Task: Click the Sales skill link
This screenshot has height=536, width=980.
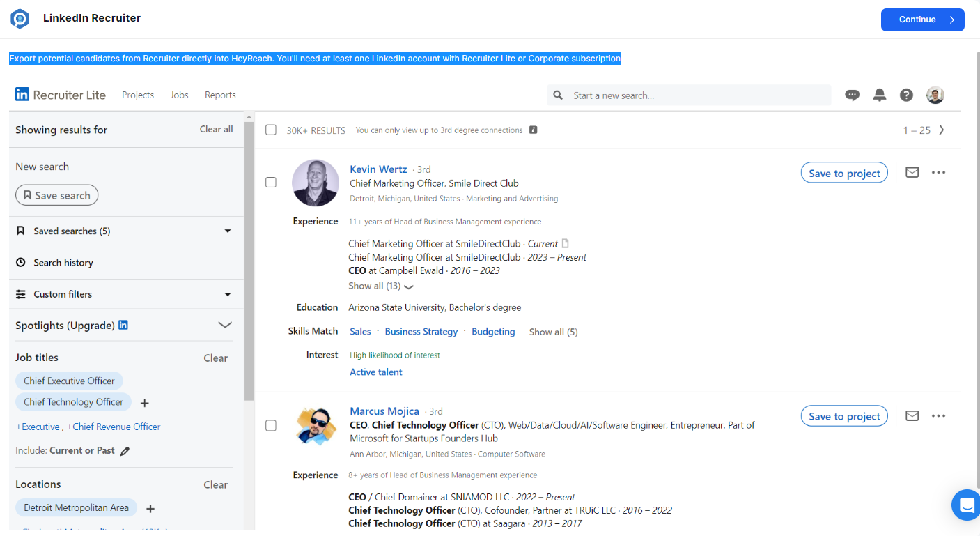Action: pyautogui.click(x=360, y=332)
